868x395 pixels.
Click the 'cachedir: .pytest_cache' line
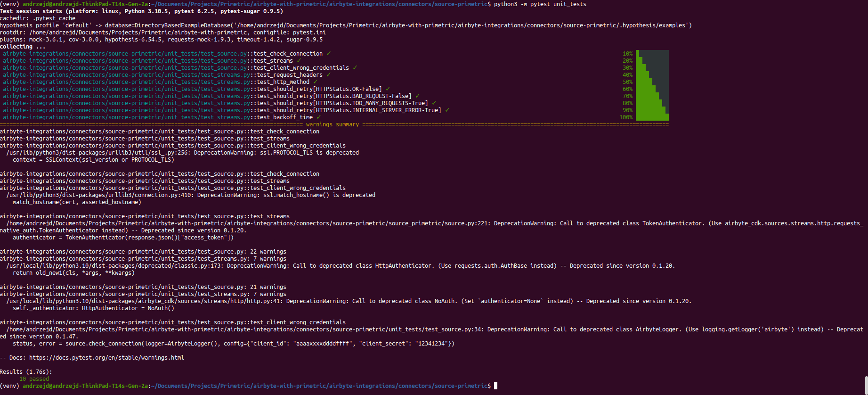(x=38, y=18)
